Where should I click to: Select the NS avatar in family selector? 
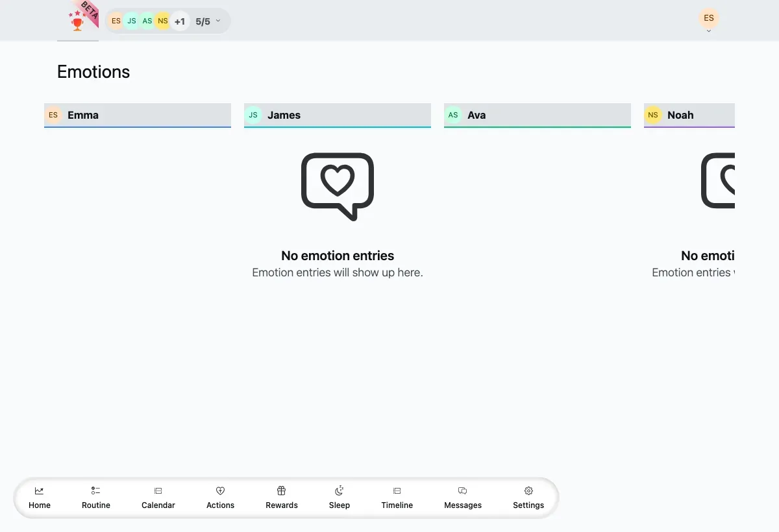[x=163, y=21]
